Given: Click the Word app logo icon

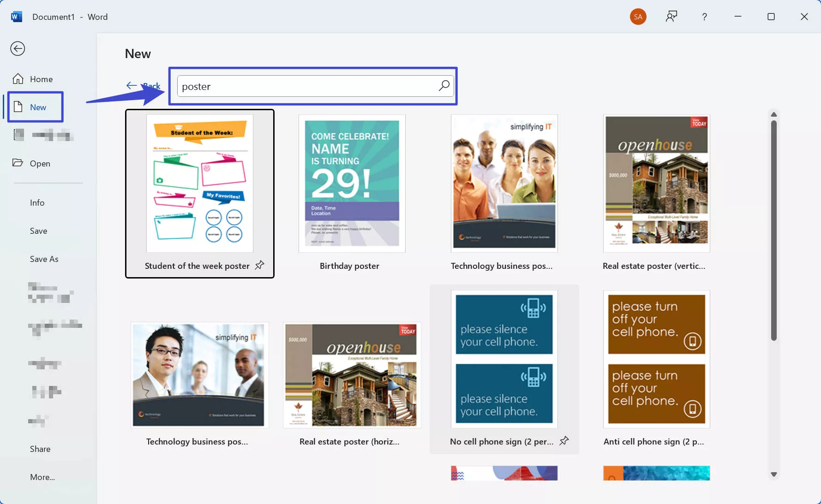Looking at the screenshot, I should point(17,17).
